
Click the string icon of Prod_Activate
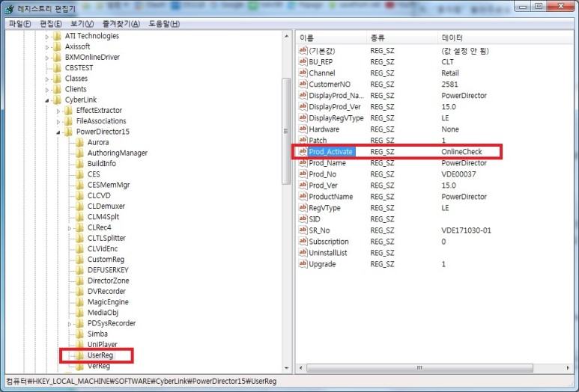(x=303, y=152)
